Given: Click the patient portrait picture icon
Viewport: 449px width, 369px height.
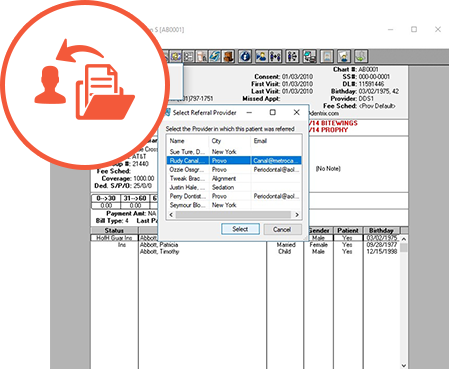Looking at the screenshot, I should point(327,56).
